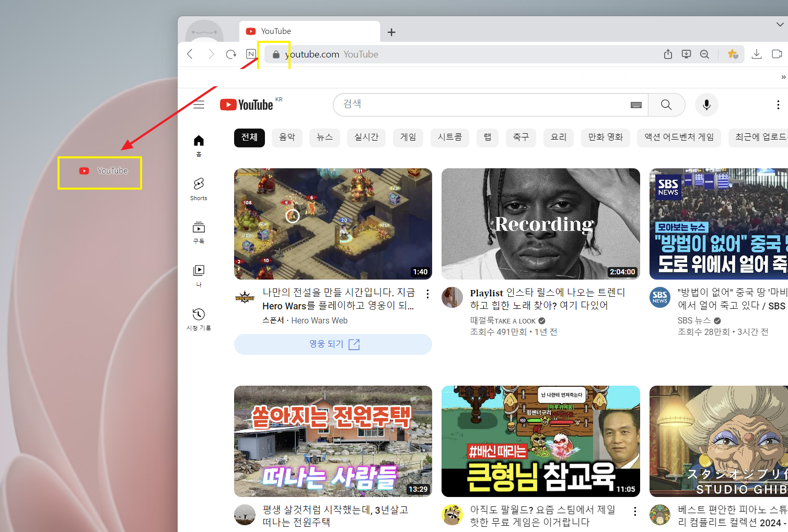Open the 큰형님 참교육 video thumbnail
Screen dimensions: 788x532
point(541,441)
